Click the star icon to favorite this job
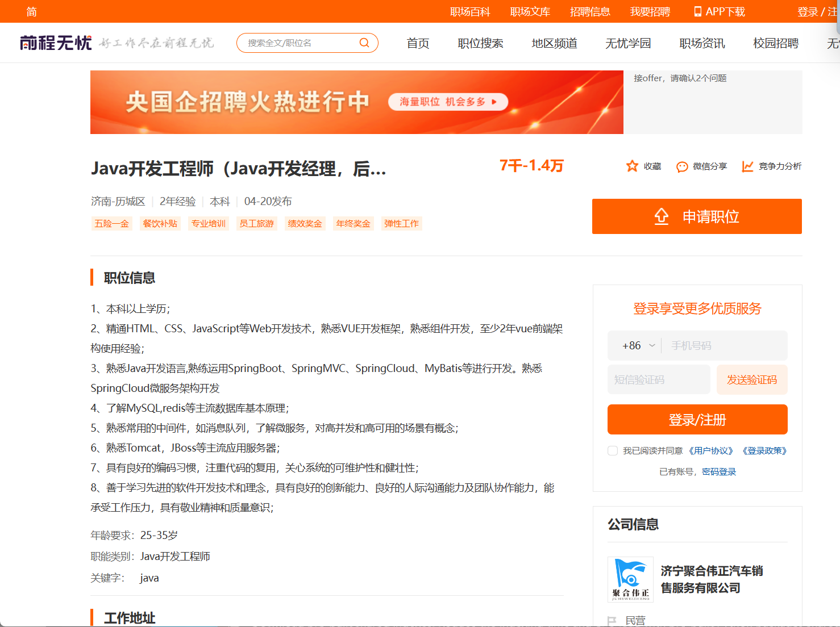840x627 pixels. (631, 166)
